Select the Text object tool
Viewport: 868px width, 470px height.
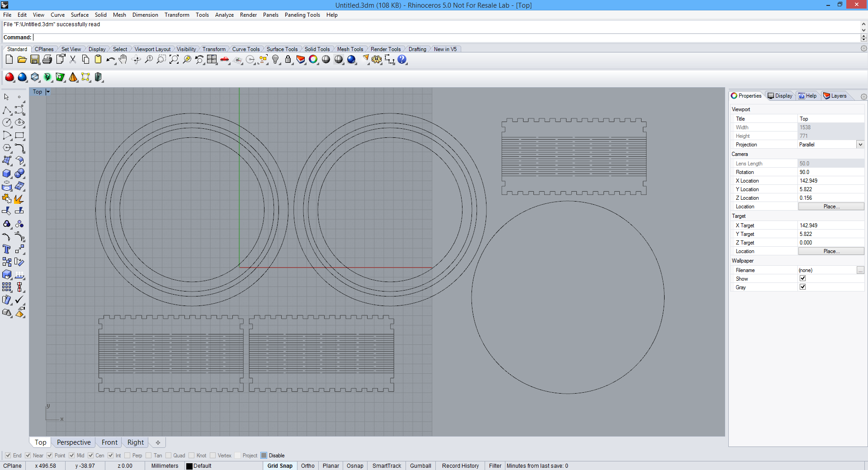pos(7,249)
